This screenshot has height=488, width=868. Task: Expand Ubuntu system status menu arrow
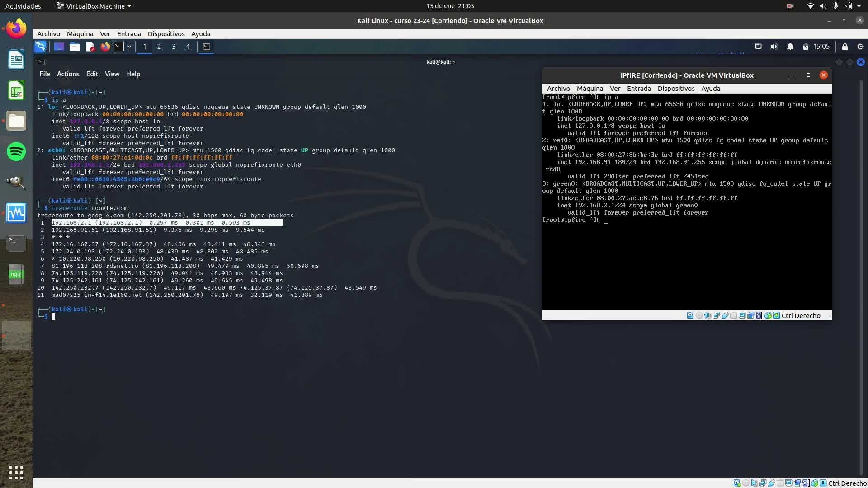click(x=859, y=6)
